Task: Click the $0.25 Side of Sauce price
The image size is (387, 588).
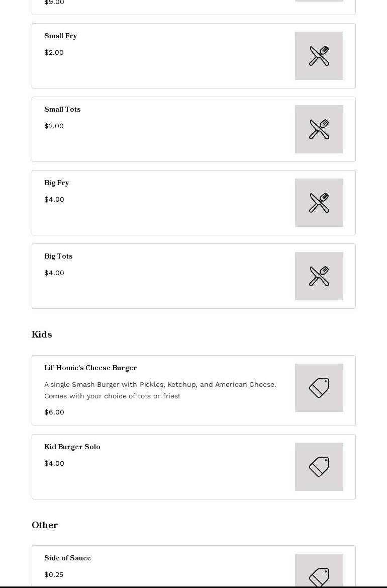Action: click(54, 574)
